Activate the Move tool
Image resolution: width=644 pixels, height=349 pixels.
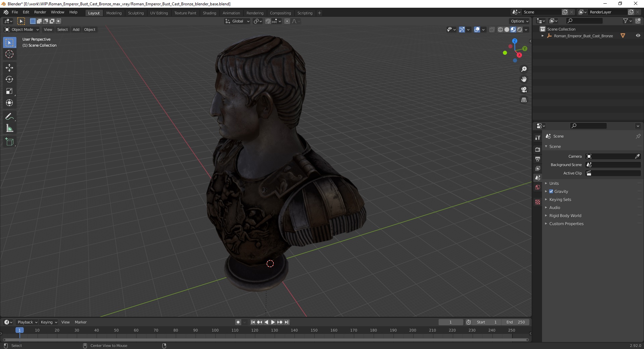coord(9,68)
